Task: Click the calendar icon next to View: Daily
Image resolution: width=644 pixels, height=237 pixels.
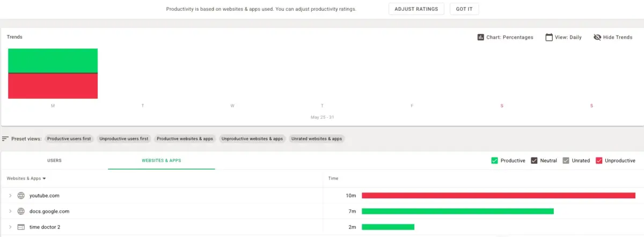Action: 549,37
